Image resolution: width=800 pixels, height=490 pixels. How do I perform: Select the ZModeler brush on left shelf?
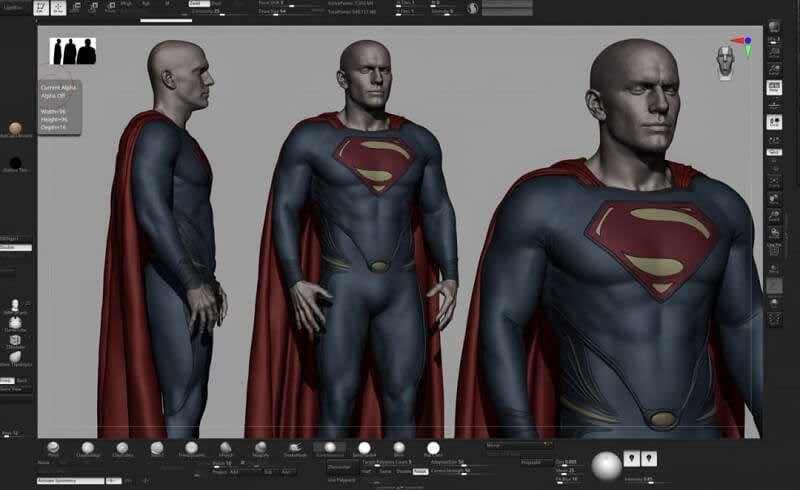[15, 341]
